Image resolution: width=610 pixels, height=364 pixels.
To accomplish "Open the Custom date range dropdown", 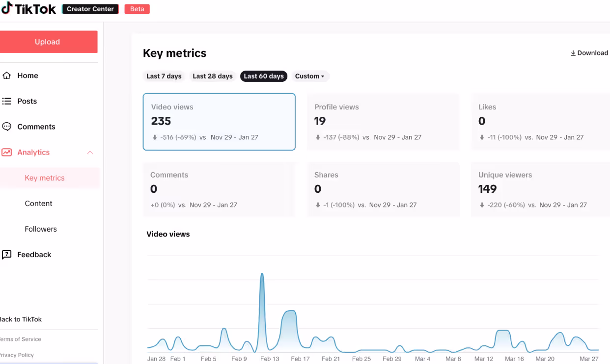I will coord(310,76).
